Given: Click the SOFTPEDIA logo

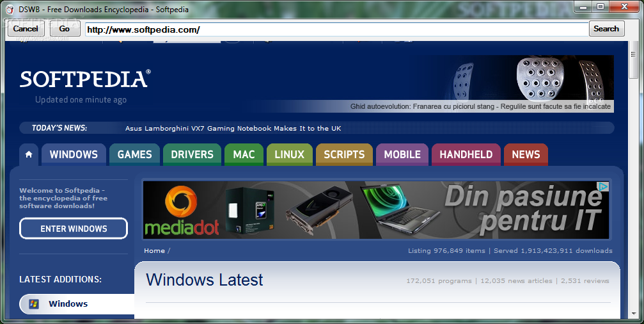Looking at the screenshot, I should (86, 79).
